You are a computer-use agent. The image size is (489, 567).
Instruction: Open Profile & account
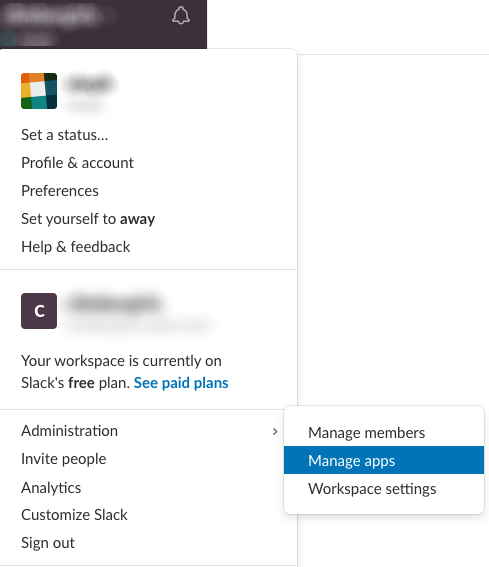click(77, 163)
